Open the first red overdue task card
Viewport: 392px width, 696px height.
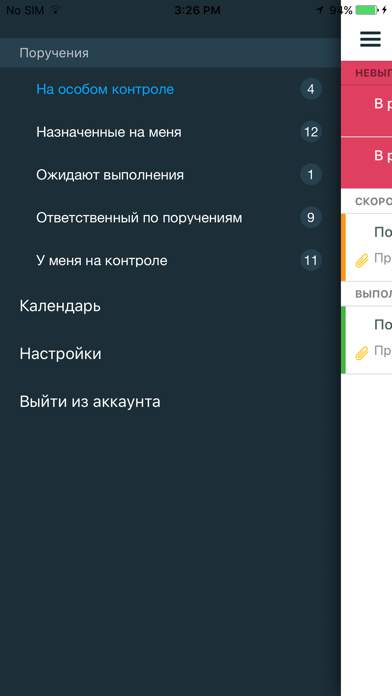(x=366, y=111)
